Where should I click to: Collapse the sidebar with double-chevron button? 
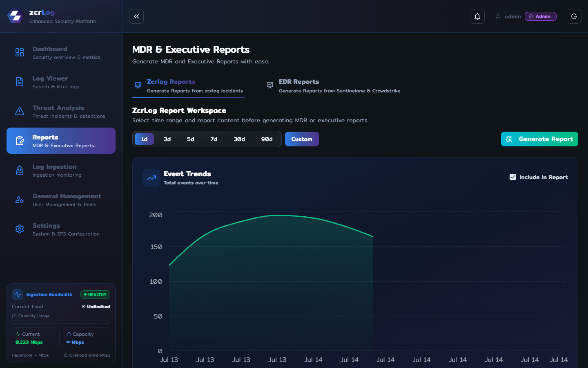136,16
